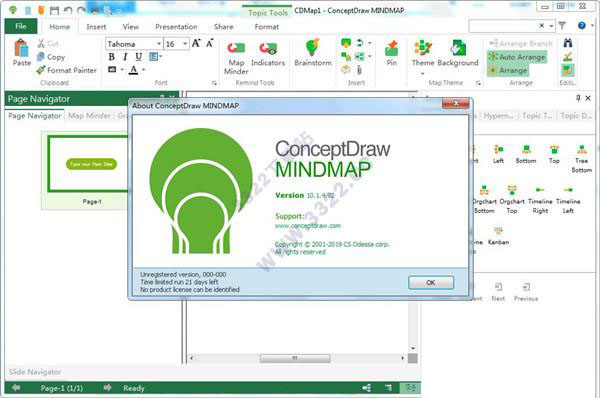Select the Timeline Left layout icon

568,199
